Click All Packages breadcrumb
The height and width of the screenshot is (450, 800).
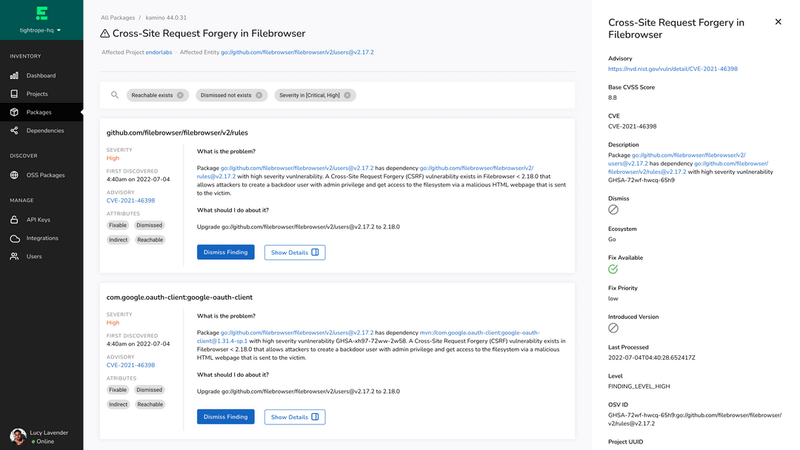click(119, 17)
